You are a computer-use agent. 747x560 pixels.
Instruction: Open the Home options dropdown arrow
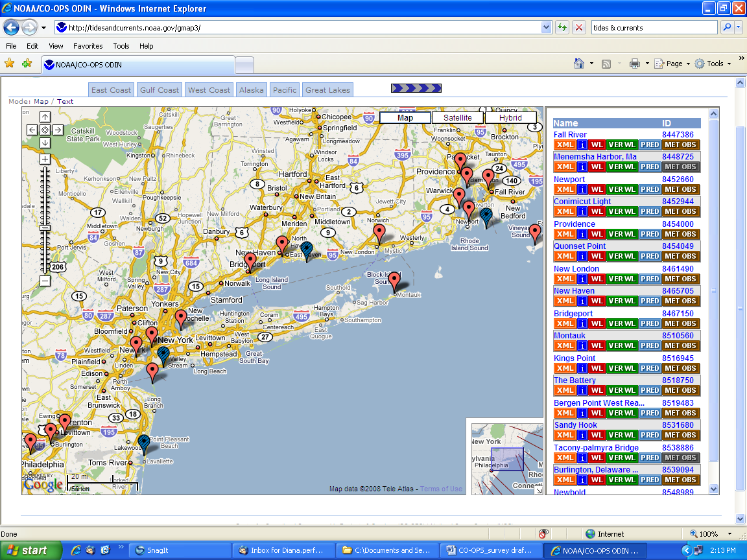point(591,64)
